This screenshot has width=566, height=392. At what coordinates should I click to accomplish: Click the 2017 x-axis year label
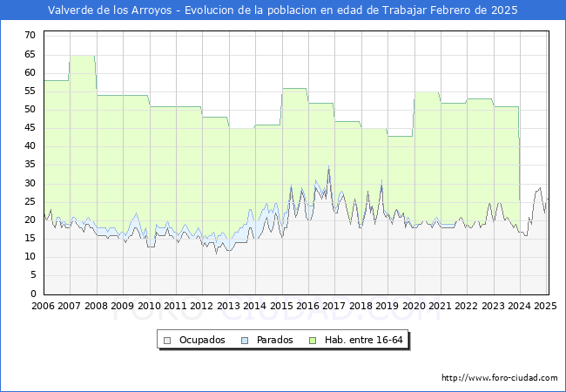coord(334,306)
